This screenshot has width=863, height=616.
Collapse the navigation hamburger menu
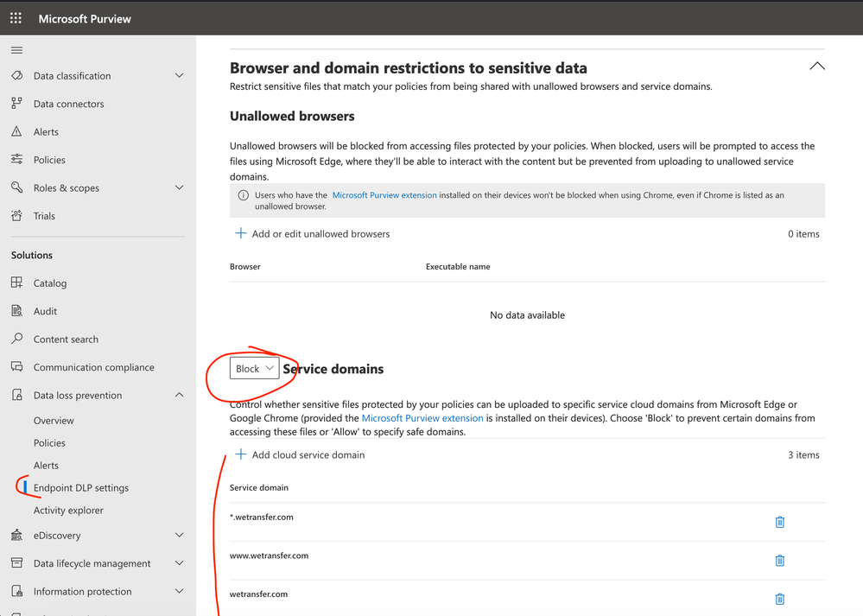pos(17,50)
